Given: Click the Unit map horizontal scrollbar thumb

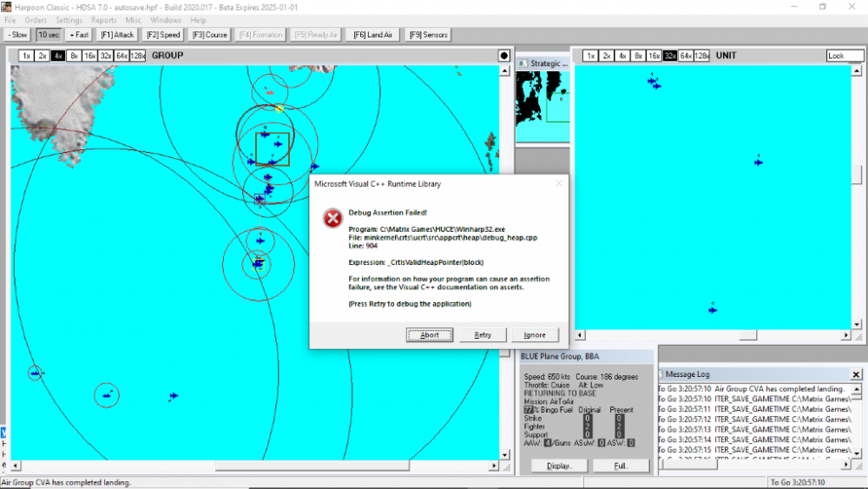Looking at the screenshot, I should pos(748,335).
